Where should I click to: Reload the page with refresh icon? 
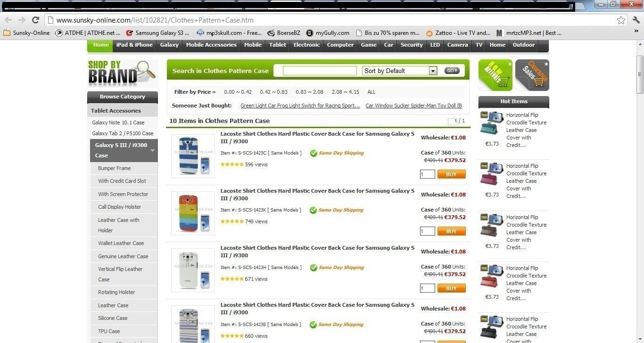click(35, 20)
